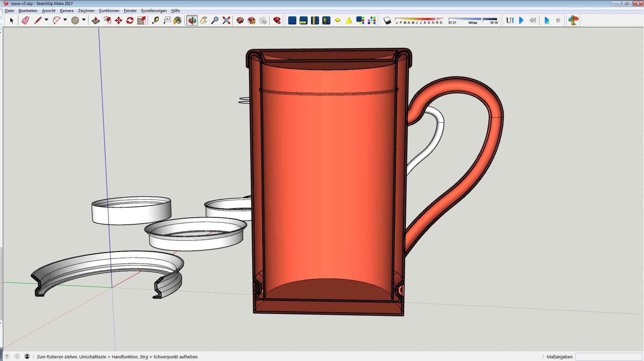The height and width of the screenshot is (361, 644).
Task: Click the user sign-in status icon
Action: (x=27, y=356)
